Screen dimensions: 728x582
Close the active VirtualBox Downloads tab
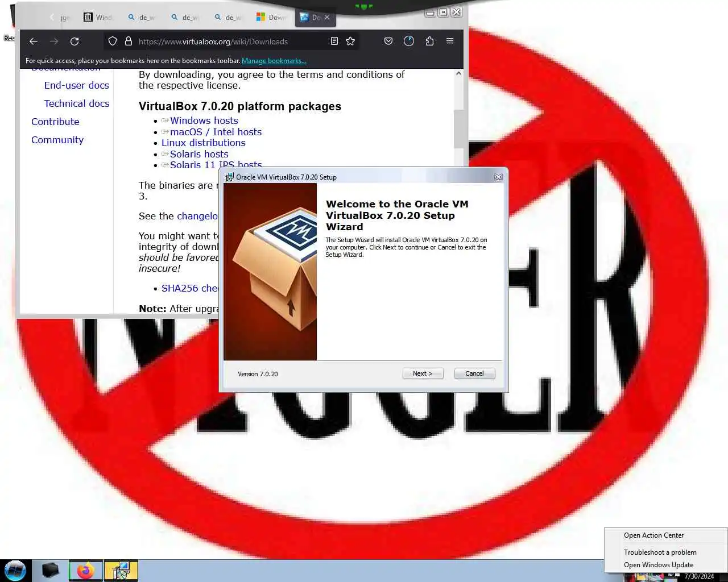pos(327,18)
